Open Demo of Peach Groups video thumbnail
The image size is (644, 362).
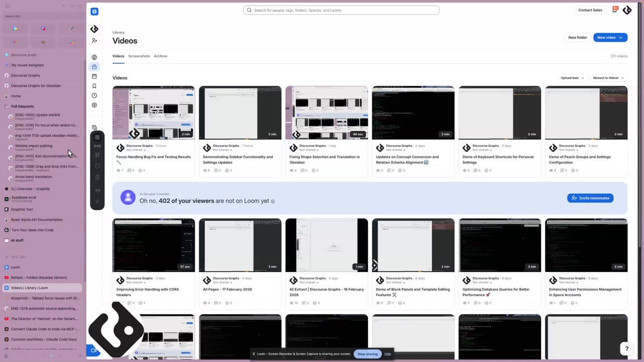click(586, 113)
